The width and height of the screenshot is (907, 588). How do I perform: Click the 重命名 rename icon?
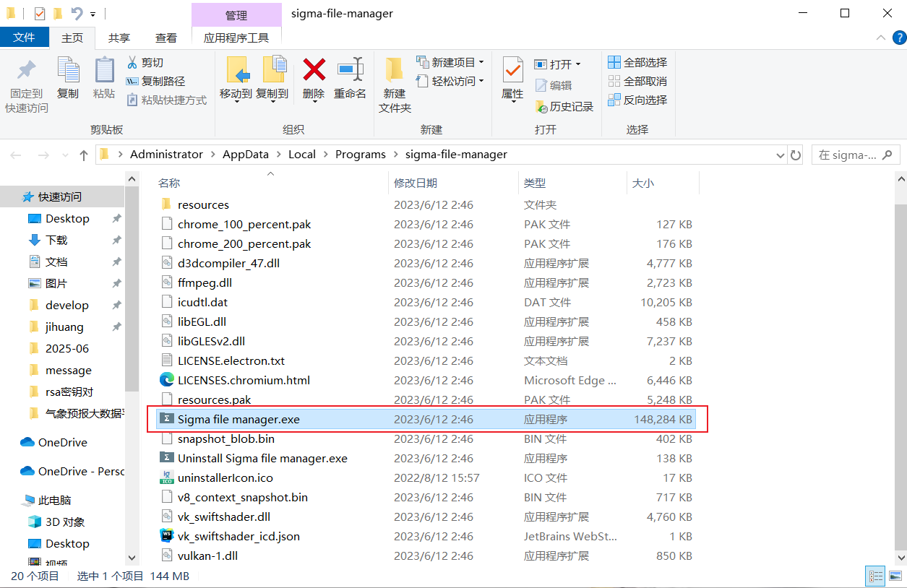(x=351, y=69)
